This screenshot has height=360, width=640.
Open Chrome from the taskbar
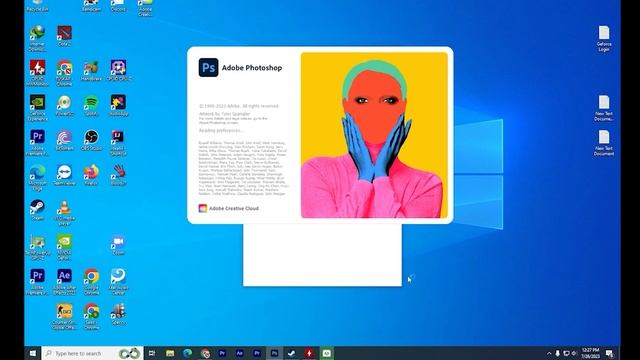coord(205,353)
